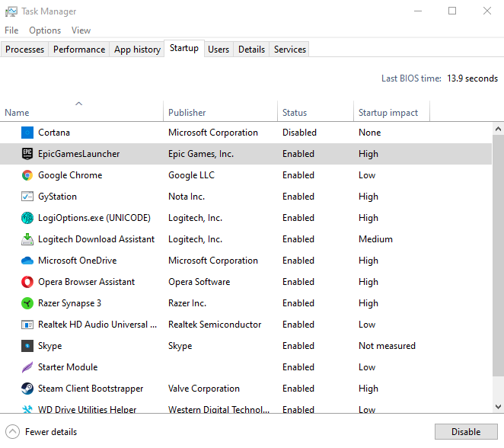The height and width of the screenshot is (448, 504).
Task: Sort by the Name column header
Action: [x=81, y=111]
